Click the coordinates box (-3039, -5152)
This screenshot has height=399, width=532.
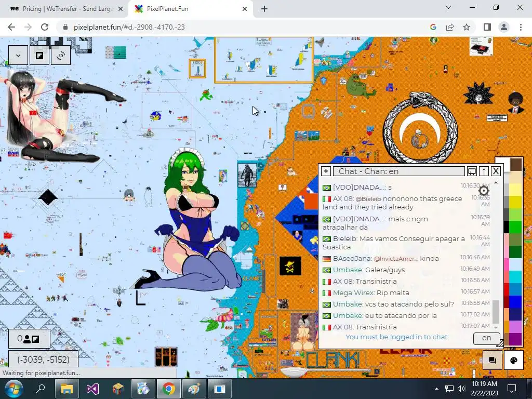click(44, 360)
